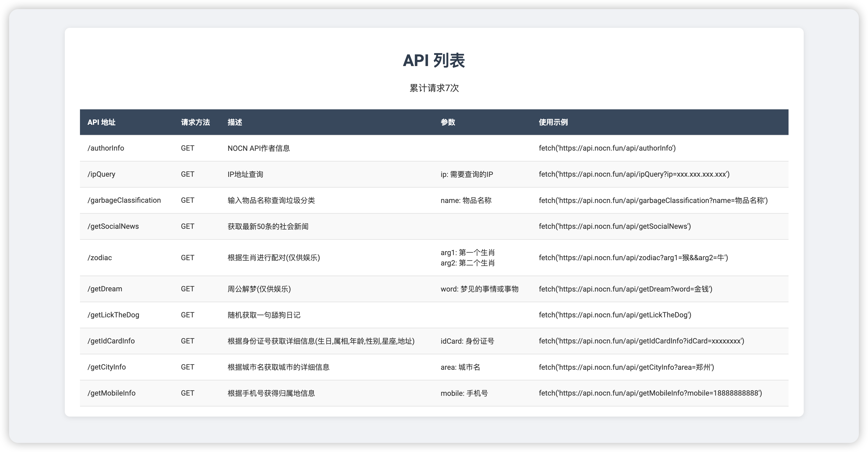Click the /getLickTheDog endpoint
Image resolution: width=868 pixels, height=452 pixels.
113,315
